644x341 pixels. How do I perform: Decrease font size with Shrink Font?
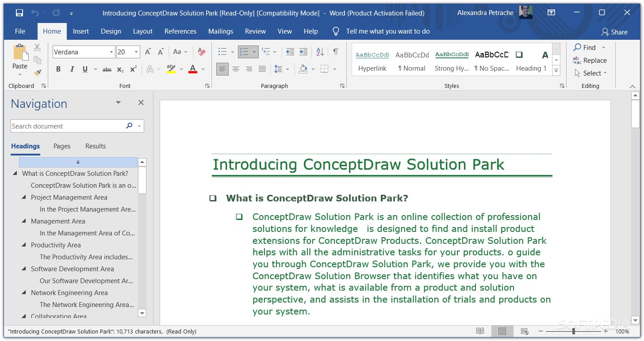point(161,52)
